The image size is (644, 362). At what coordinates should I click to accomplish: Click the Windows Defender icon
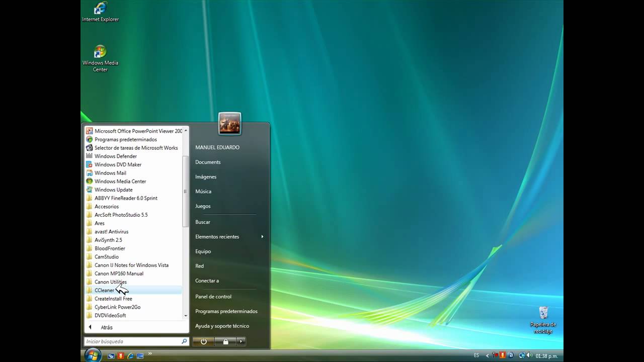point(90,156)
